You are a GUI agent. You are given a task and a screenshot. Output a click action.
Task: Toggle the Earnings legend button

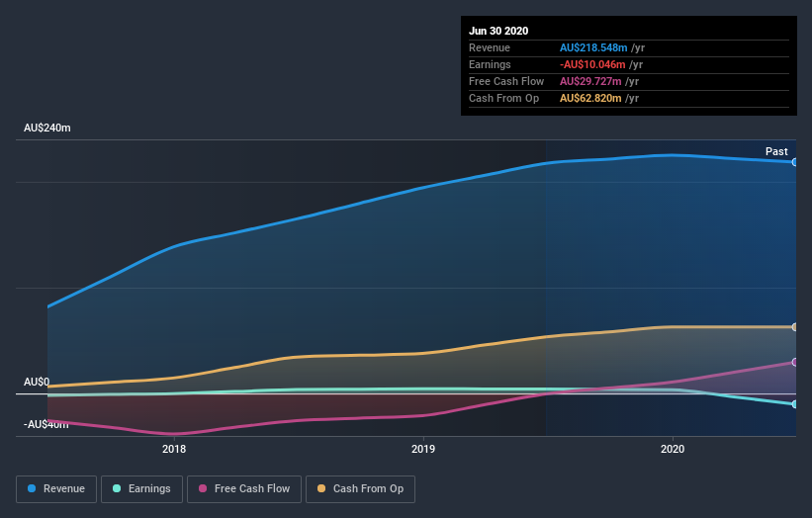point(141,489)
